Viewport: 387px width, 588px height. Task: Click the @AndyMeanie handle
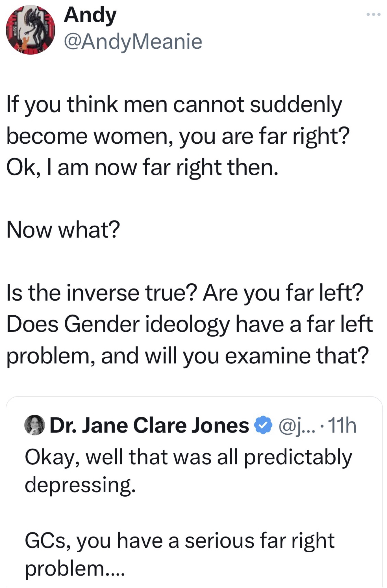(133, 42)
